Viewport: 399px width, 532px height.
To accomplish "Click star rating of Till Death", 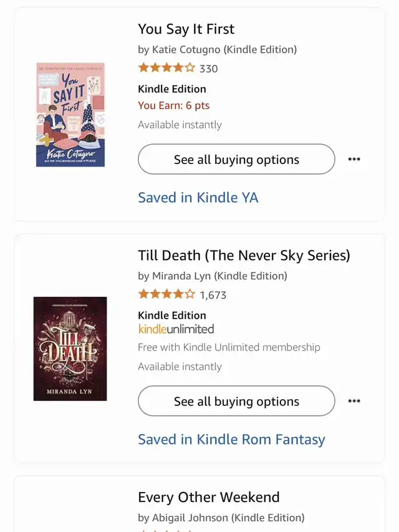I will tap(166, 294).
